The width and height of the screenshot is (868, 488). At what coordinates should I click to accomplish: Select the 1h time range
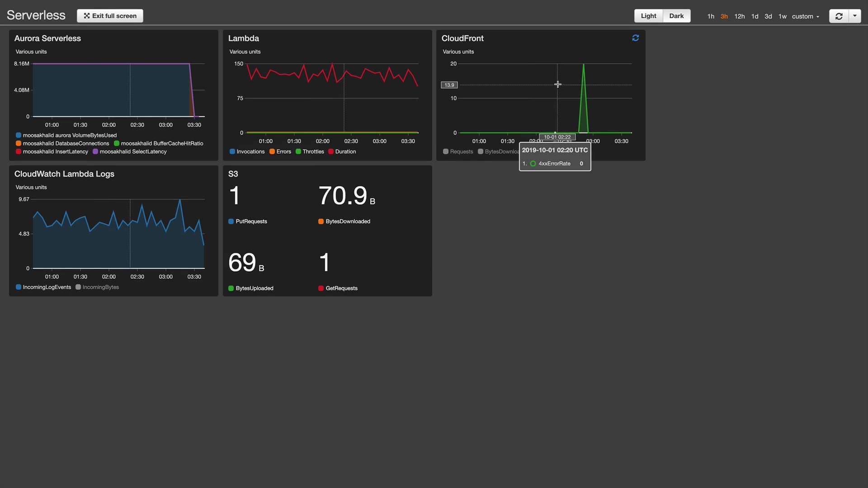tap(711, 16)
